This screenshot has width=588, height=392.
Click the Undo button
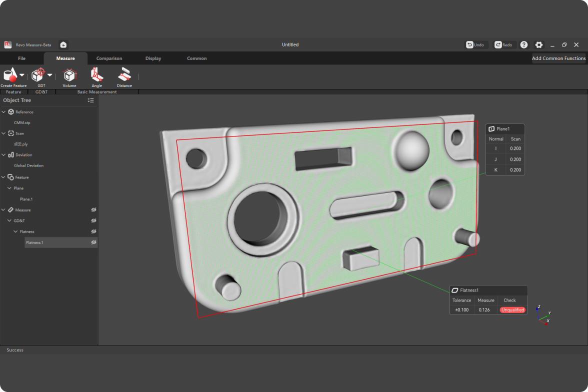475,45
